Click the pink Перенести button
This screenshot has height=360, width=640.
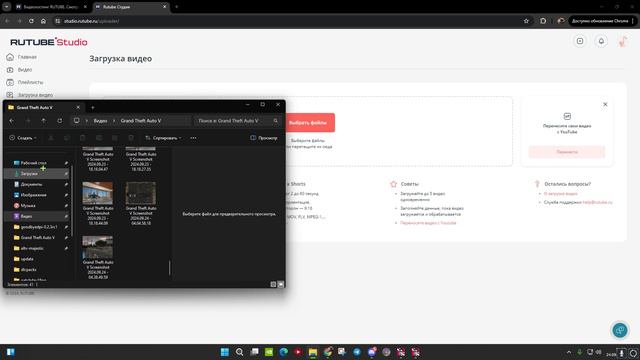(x=567, y=152)
